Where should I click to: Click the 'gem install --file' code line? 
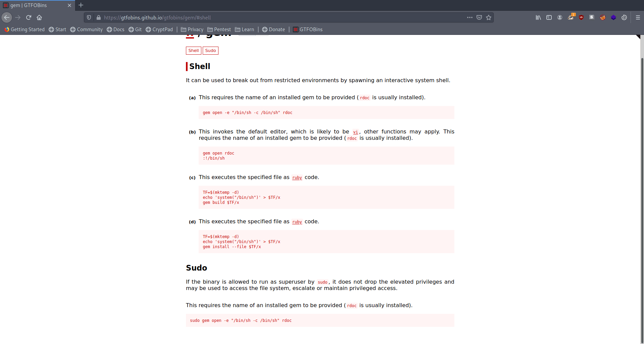232,247
